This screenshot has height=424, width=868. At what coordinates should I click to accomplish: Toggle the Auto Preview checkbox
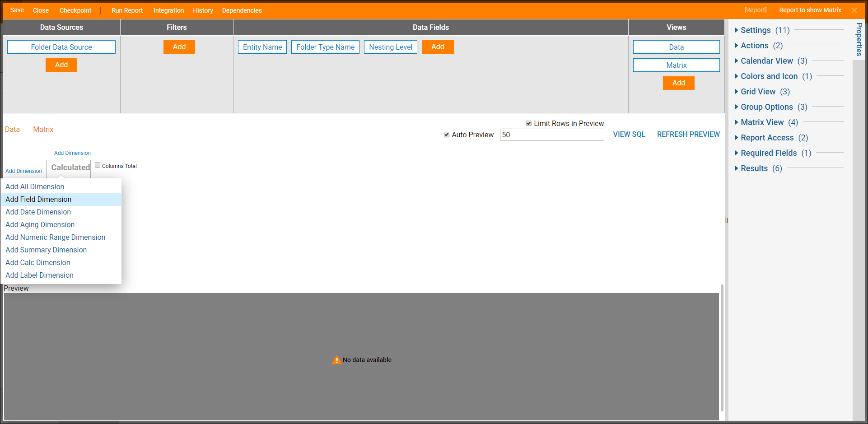pos(447,135)
